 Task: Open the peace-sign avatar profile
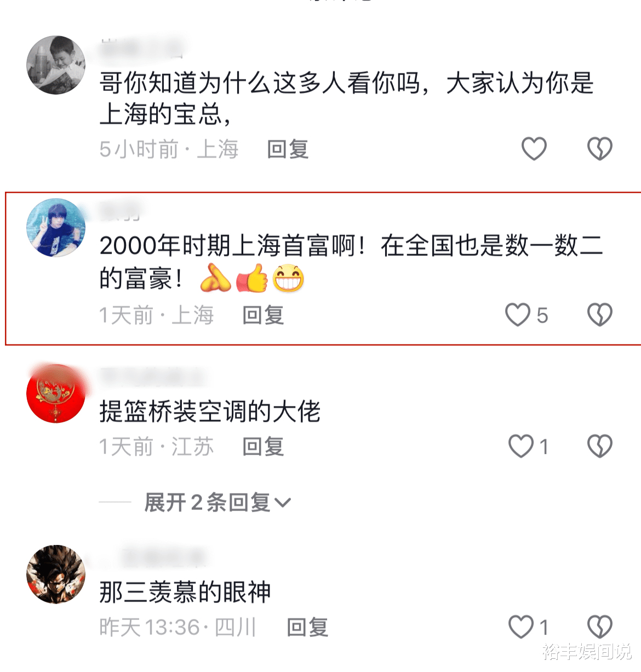pyautogui.click(x=56, y=228)
